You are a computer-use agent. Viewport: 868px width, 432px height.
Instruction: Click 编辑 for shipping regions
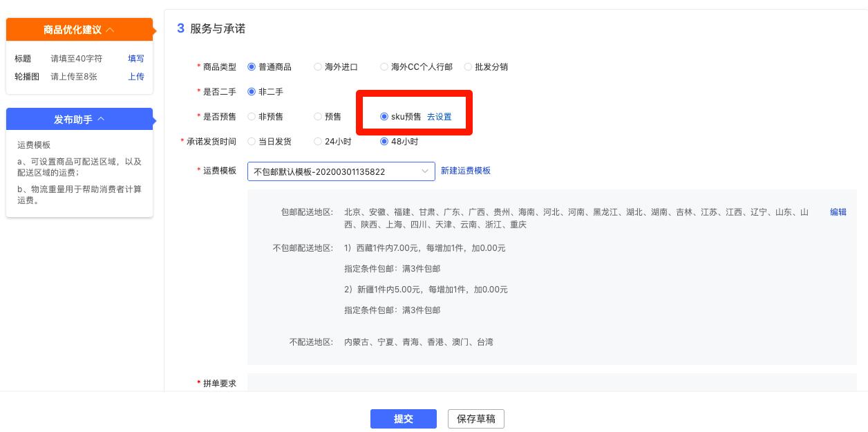(x=838, y=212)
